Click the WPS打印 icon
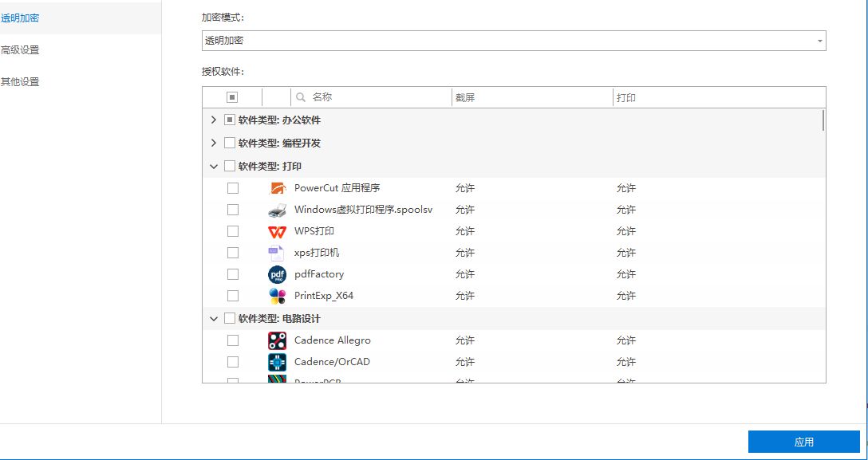 click(x=277, y=231)
